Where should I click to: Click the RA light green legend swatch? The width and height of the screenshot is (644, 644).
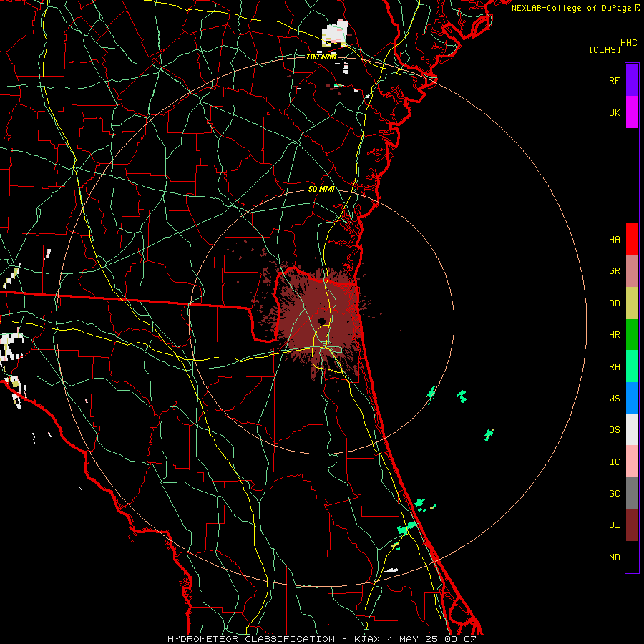(x=632, y=366)
